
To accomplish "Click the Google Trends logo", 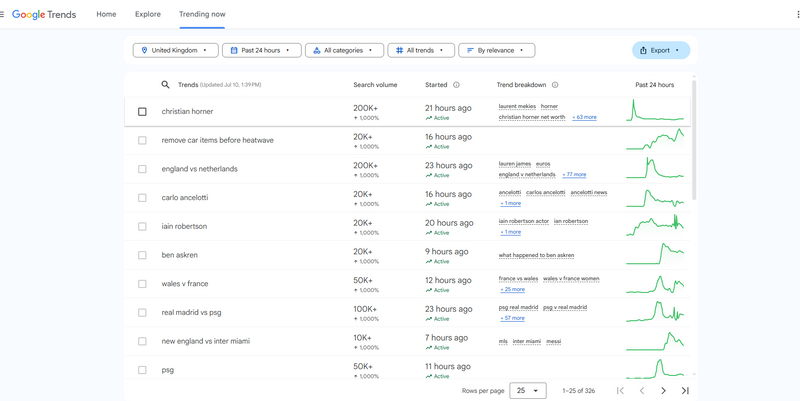I will (44, 14).
